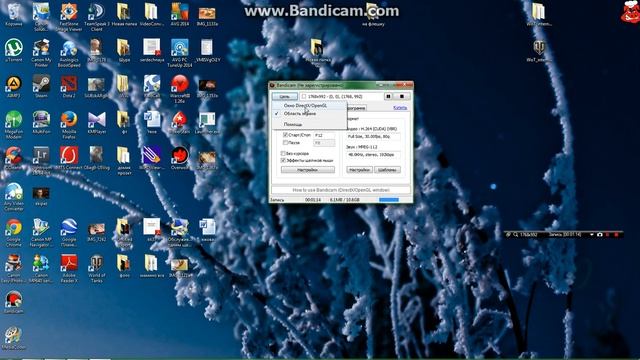The width and height of the screenshot is (640, 360).
Task: Open Auslogics BoostSpeed desktop icon
Action: click(69, 53)
